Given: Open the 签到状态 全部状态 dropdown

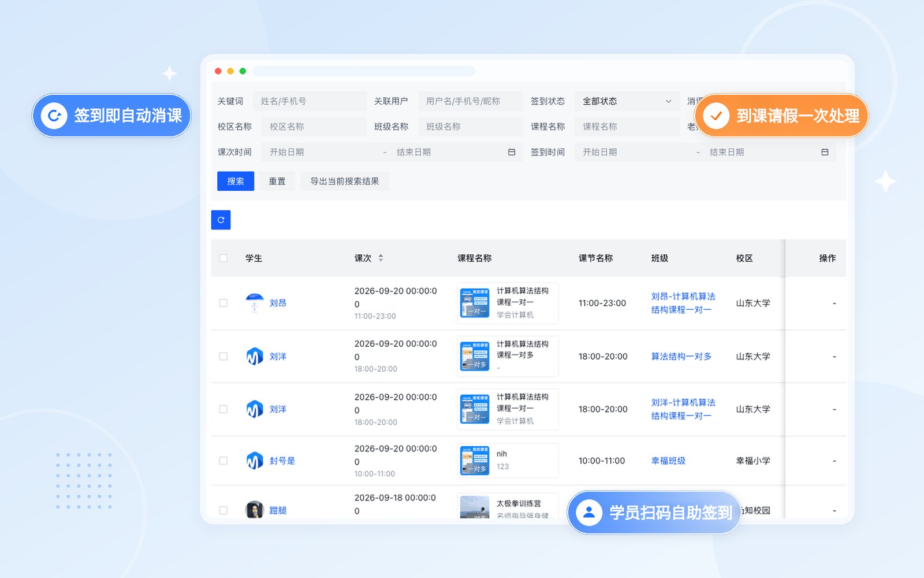Looking at the screenshot, I should tap(627, 101).
